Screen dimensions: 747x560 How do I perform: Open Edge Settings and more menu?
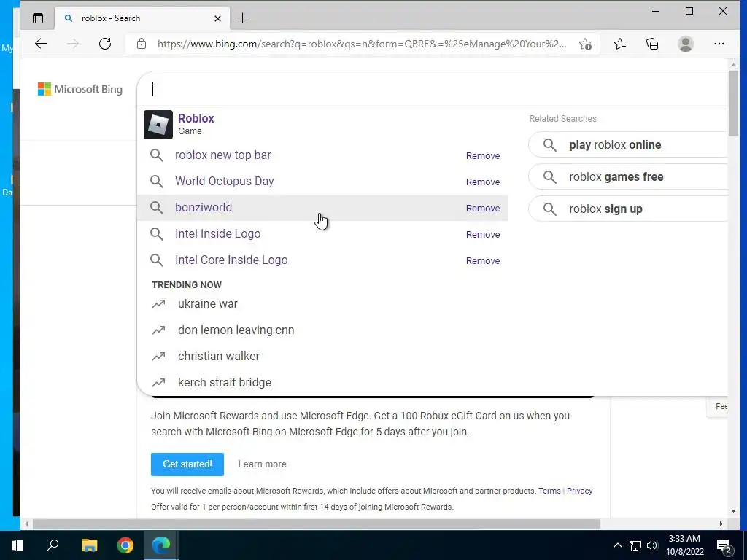(719, 44)
